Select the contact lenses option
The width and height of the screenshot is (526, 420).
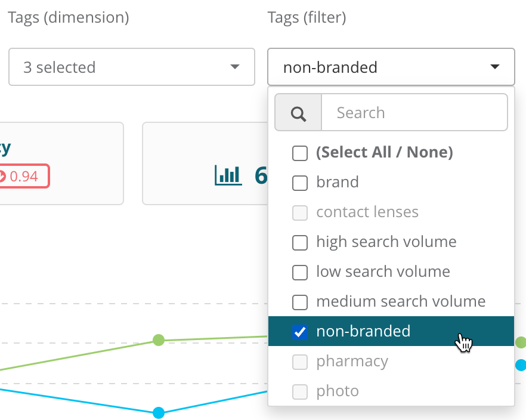[367, 212]
